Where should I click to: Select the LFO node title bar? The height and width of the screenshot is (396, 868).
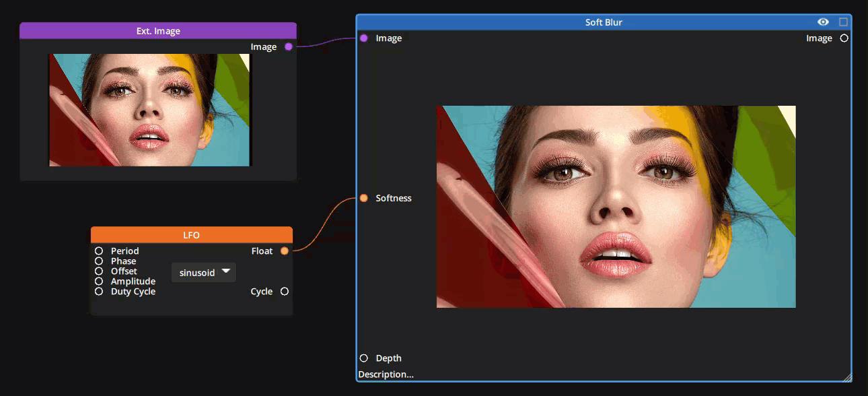192,235
